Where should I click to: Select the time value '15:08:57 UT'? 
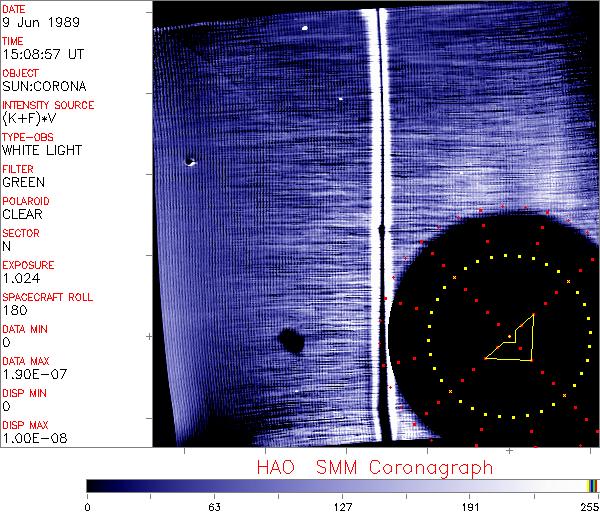(x=42, y=54)
